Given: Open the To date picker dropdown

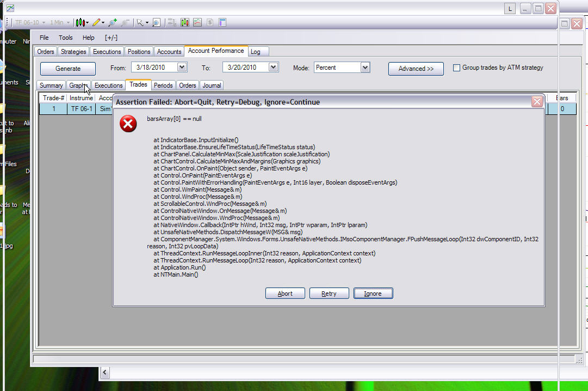Looking at the screenshot, I should click(x=274, y=67).
